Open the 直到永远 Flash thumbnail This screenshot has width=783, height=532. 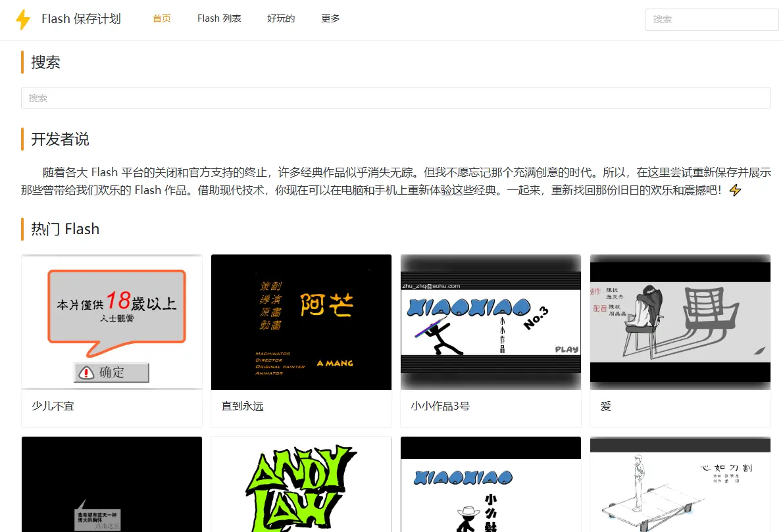[x=301, y=322]
